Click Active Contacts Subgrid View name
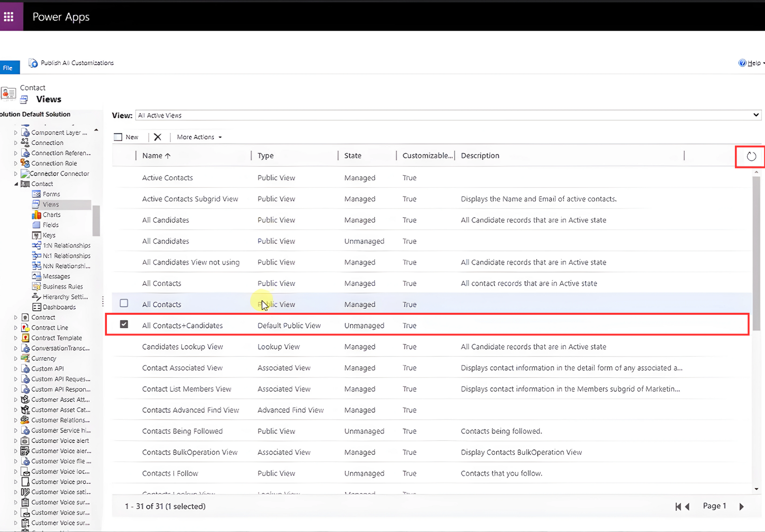 [190, 199]
